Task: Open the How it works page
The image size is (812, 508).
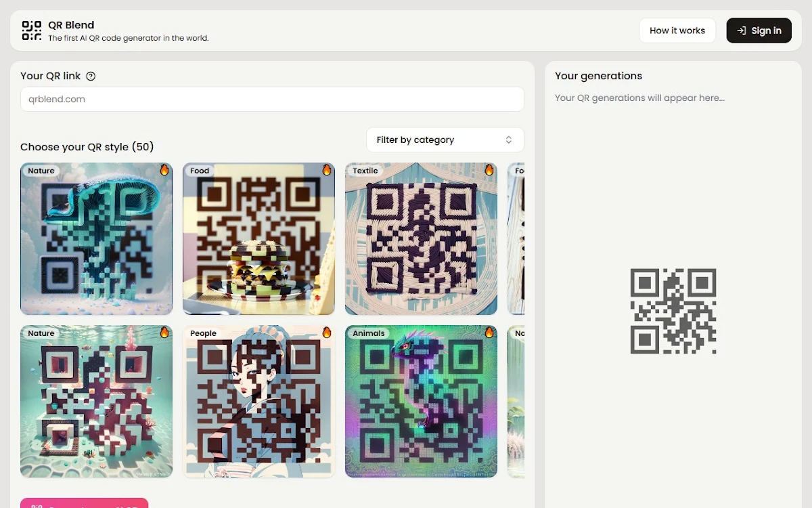Action: [x=677, y=30]
